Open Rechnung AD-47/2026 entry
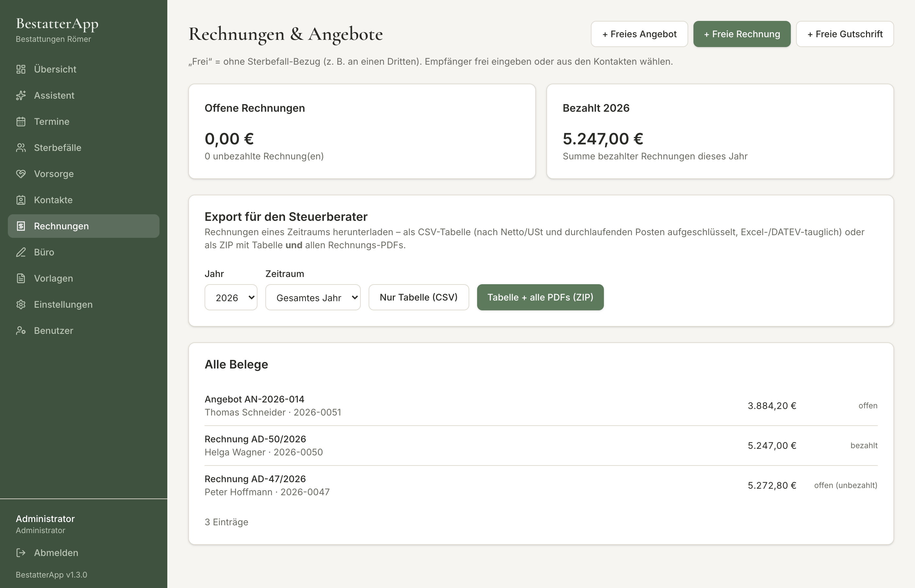Viewport: 915px width, 588px height. [541, 485]
